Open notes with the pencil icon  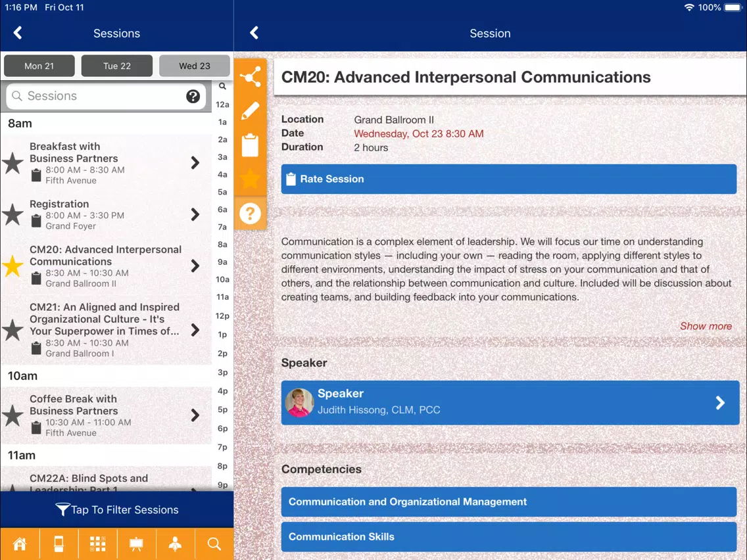click(x=250, y=111)
